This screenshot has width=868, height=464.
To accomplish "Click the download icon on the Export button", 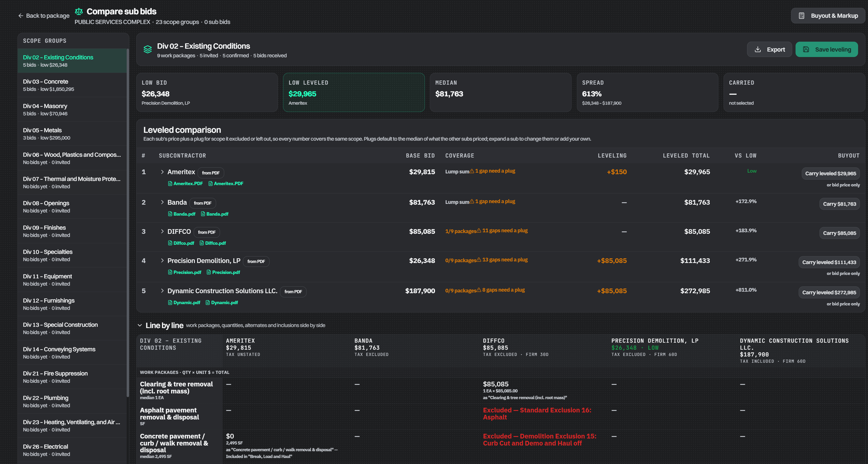I will tap(758, 49).
